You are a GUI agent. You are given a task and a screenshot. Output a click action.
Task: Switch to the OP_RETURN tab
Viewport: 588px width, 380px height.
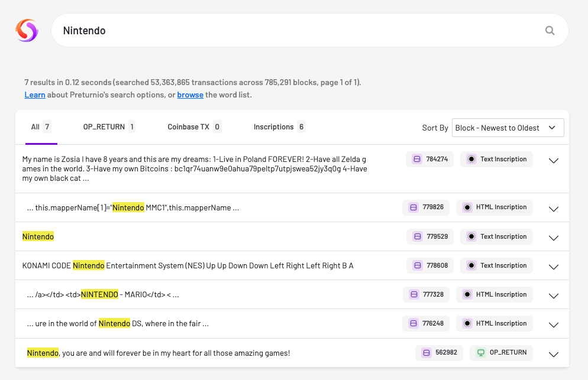coord(109,127)
